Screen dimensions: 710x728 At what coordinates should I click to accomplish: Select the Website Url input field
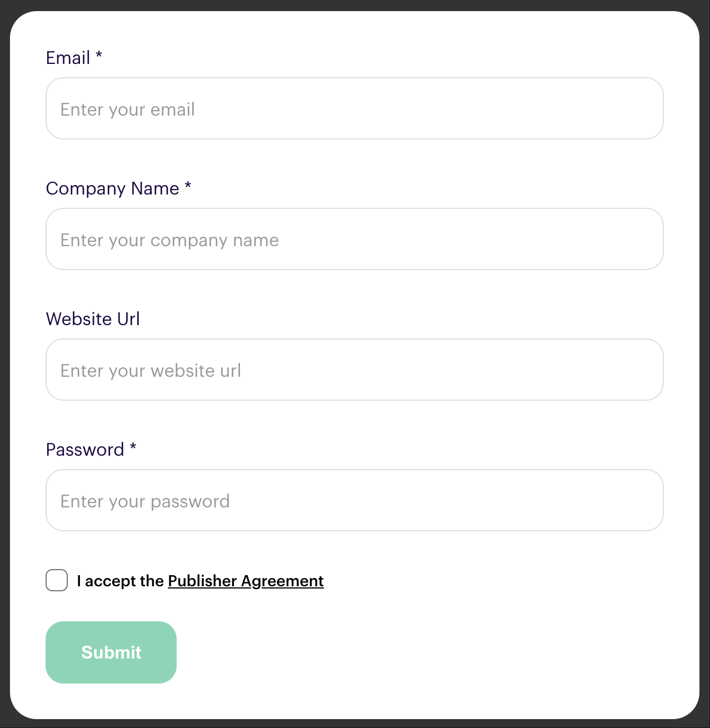(354, 370)
